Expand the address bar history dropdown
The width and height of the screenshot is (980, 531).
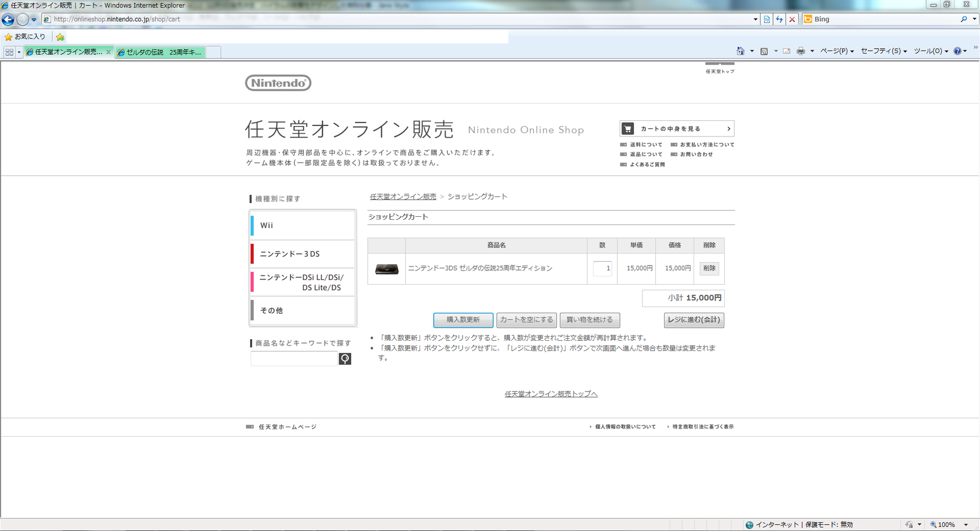click(x=755, y=19)
